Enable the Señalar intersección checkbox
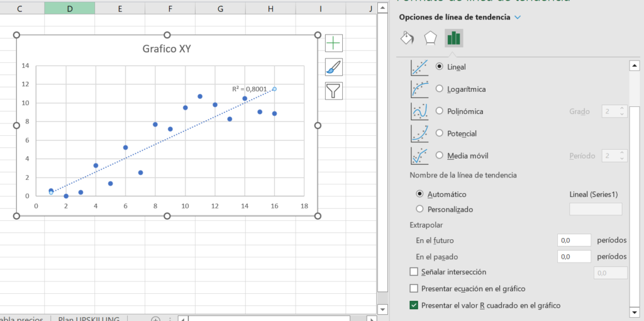The image size is (644, 321). 414,272
